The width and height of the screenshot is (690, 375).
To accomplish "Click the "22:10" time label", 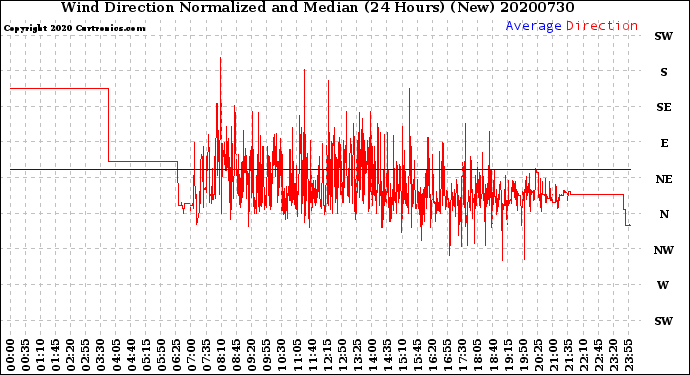I will tap(583, 355).
